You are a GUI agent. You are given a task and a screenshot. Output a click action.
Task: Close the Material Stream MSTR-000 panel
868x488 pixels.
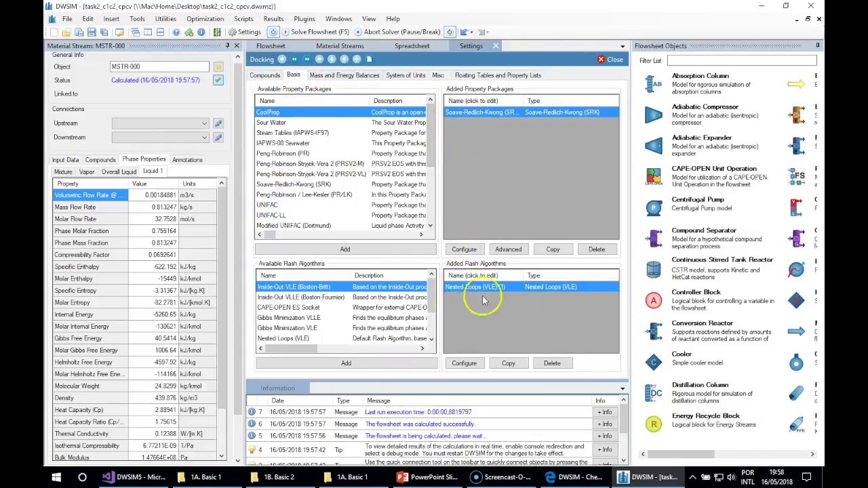coord(237,45)
